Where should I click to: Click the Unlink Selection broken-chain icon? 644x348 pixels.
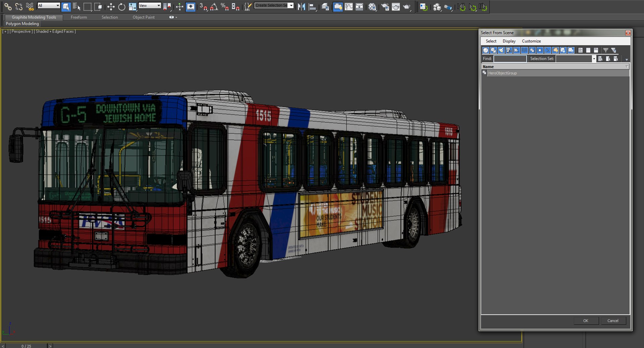[x=19, y=6]
